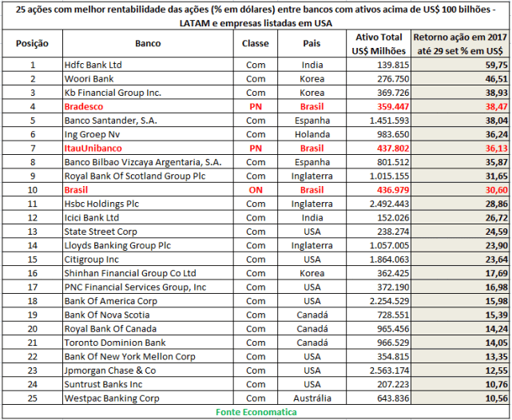Select the 'Jpmorgan Chase & Co' cell
Viewport: 512px width, 420px height.
click(x=148, y=370)
